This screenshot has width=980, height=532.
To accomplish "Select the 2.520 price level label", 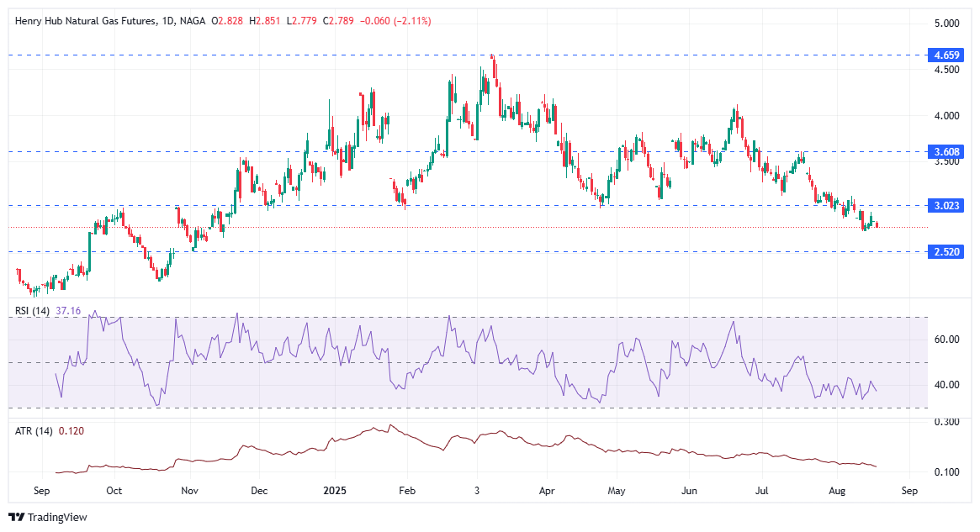I will 946,251.
